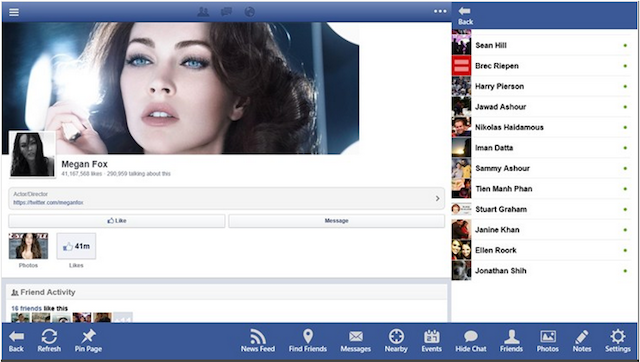Open notifications globe icon in top bar

(x=249, y=12)
